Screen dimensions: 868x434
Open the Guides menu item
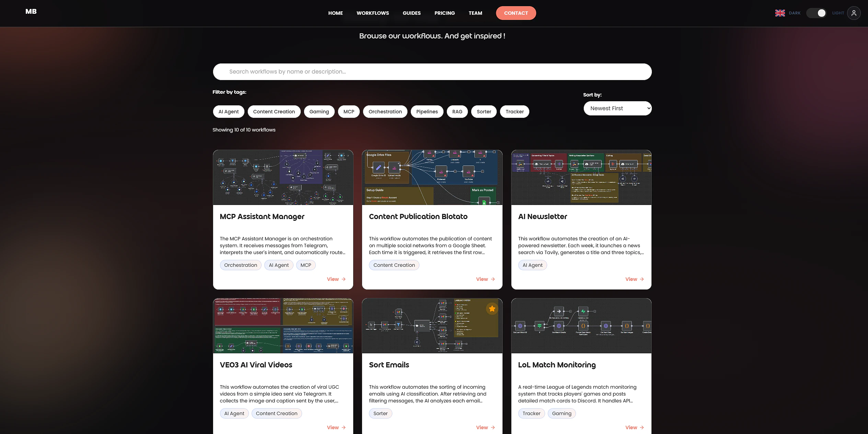tap(412, 13)
